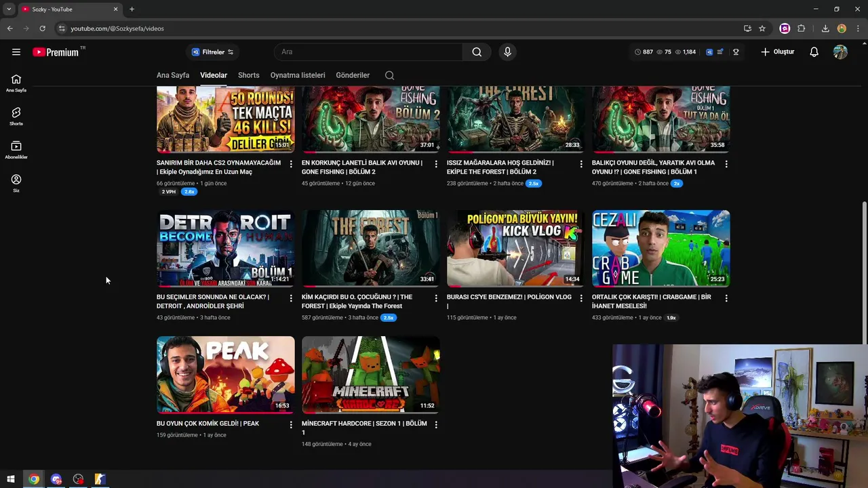The height and width of the screenshot is (488, 868).
Task: Open Counter-Strike from the taskbar
Action: tap(100, 479)
